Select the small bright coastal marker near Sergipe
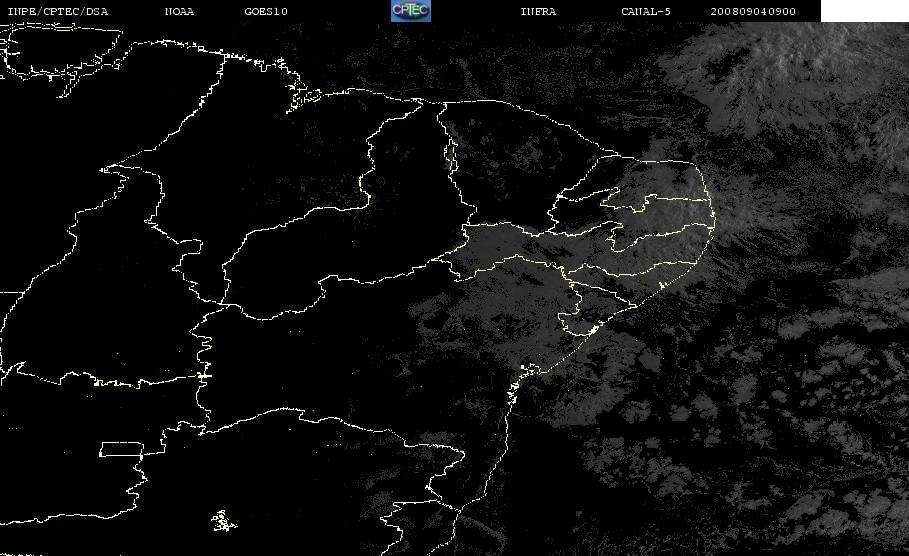 (592, 330)
